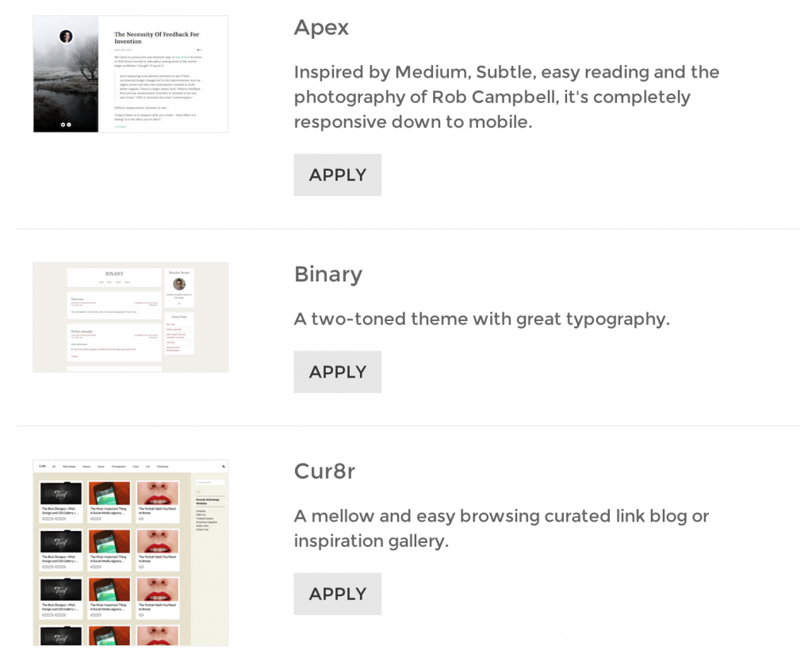Apply the Apex theme
Viewport: 812px width, 654px height.
[x=337, y=174]
